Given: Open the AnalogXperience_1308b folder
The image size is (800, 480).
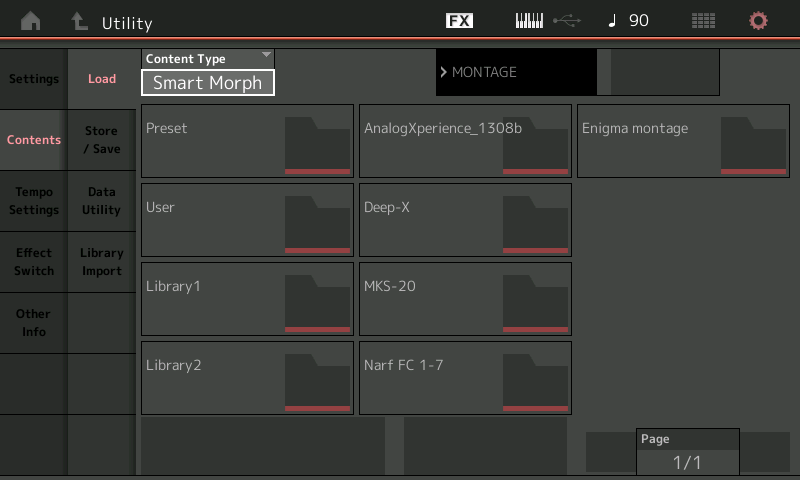Looking at the screenshot, I should (465, 141).
